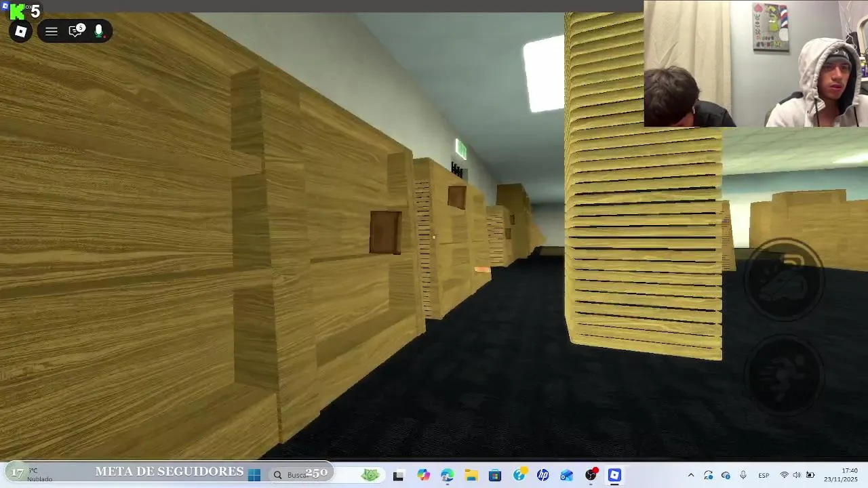Open the Roblox logo menu button
This screenshot has height=488, width=868.
[x=20, y=31]
